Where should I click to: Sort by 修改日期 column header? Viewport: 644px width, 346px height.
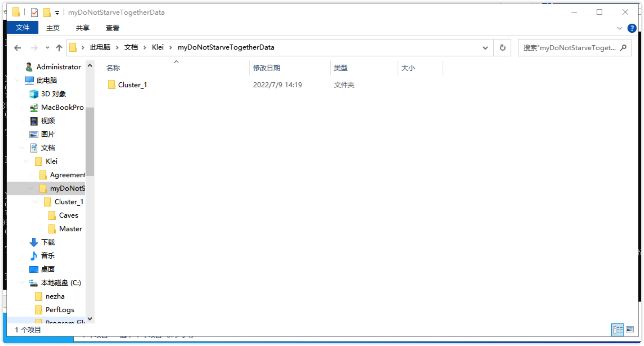[x=267, y=68]
